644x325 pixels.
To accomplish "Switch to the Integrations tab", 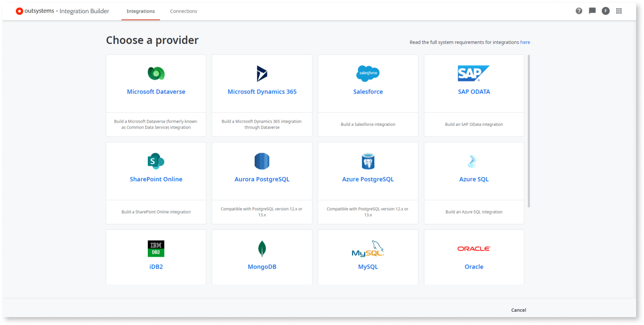I will click(x=140, y=11).
